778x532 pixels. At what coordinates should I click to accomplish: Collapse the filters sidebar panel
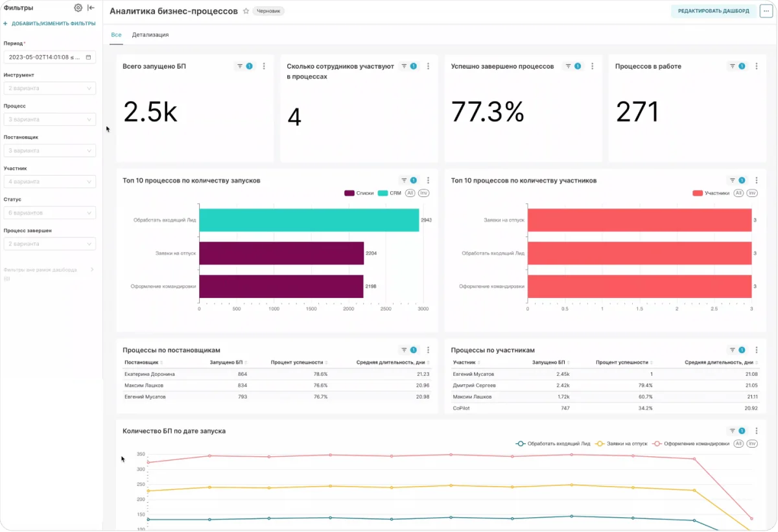pos(91,8)
